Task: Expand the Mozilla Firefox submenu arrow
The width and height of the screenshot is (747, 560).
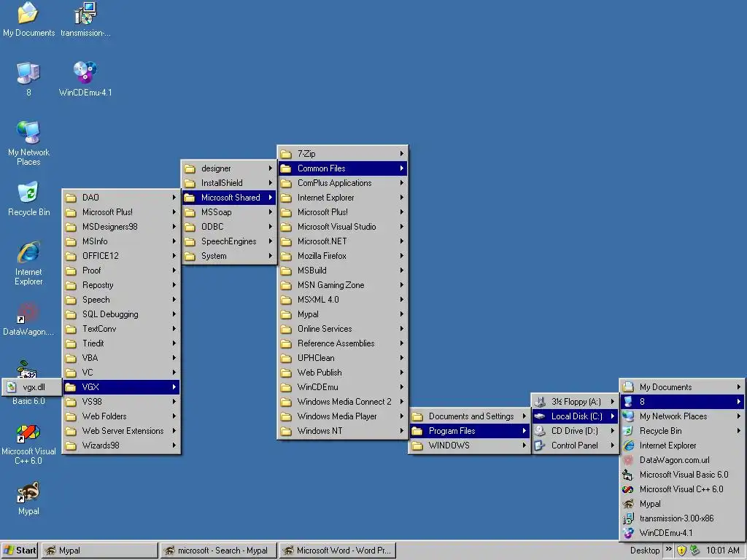Action: (402, 256)
